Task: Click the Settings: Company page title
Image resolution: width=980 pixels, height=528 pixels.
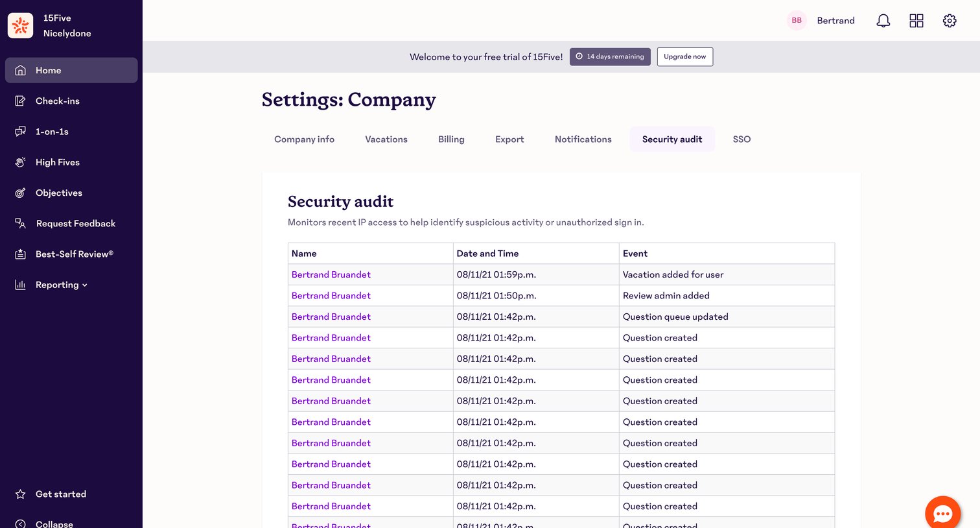Action: 349,99
